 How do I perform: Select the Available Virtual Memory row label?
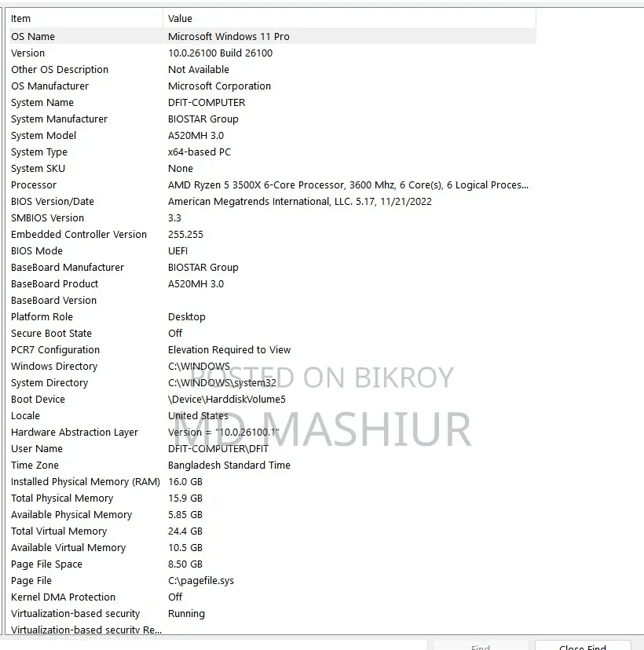tap(68, 548)
